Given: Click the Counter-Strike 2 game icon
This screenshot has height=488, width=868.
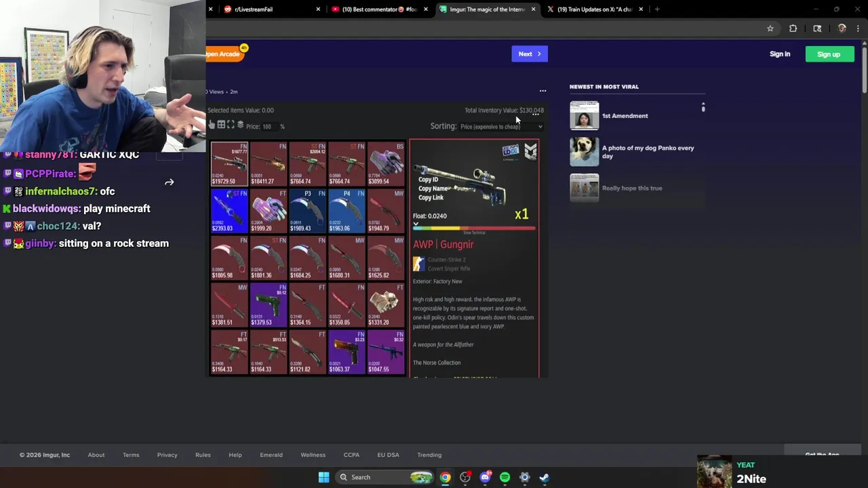Looking at the screenshot, I should tap(418, 264).
